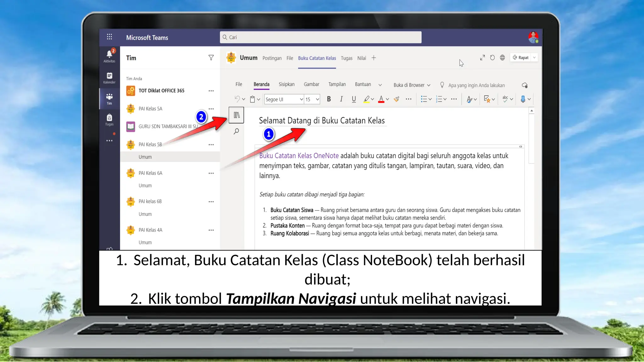Viewport: 644px width, 362px height.
Task: Toggle underline formatting
Action: click(x=354, y=99)
